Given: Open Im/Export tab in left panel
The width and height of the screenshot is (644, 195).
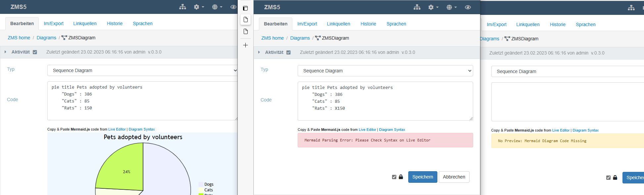Looking at the screenshot, I should [54, 23].
